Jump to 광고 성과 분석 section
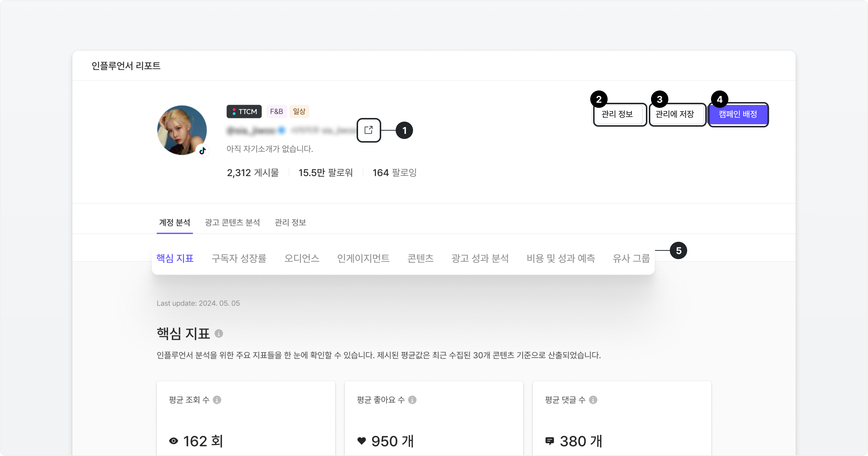The height and width of the screenshot is (456, 868). (x=480, y=258)
